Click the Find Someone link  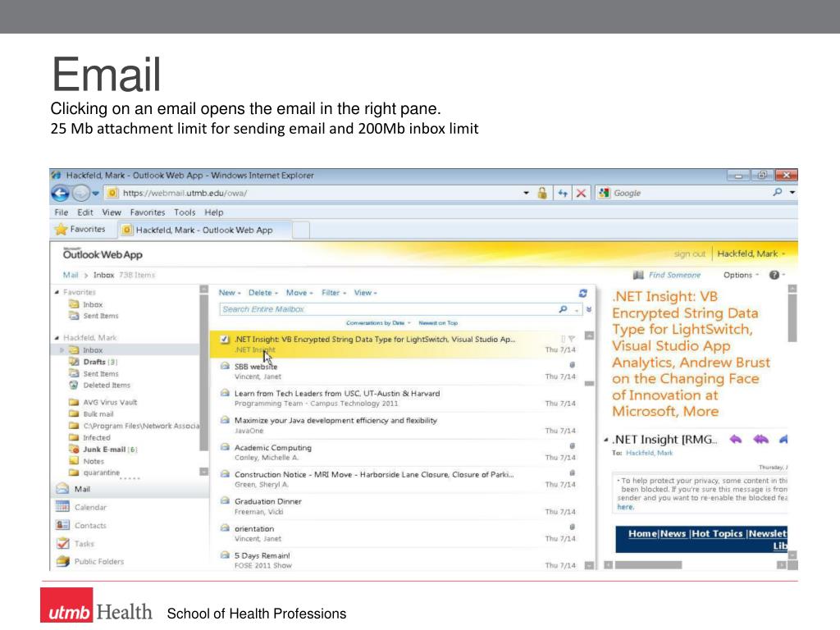point(674,275)
